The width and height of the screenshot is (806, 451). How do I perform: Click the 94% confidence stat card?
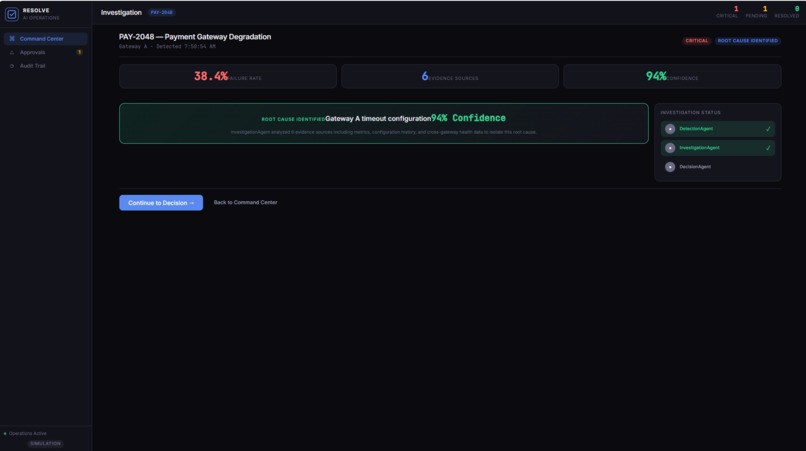pos(672,77)
